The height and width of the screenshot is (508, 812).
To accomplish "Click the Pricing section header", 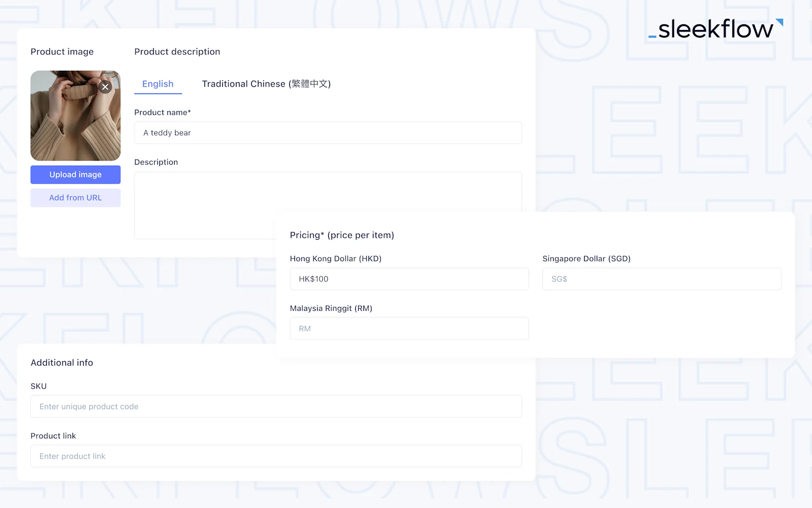I will click(x=342, y=235).
